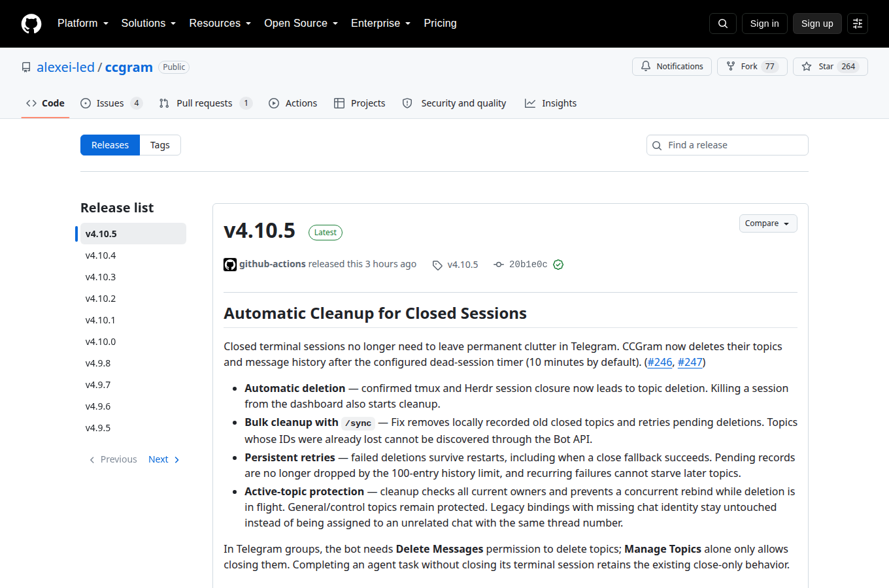Click the search magnifier icon button
This screenshot has width=889, height=588.
tap(723, 24)
